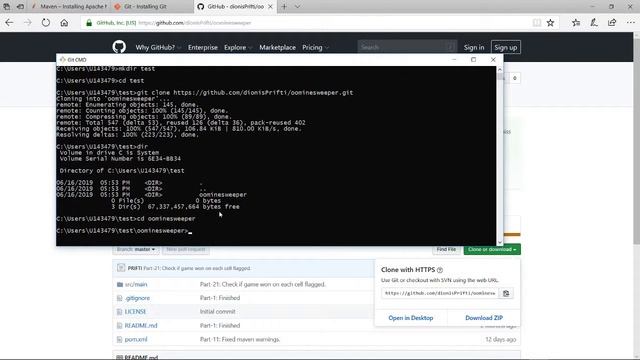This screenshot has height=360, width=640.
Task: Click the Sign up button
Action: [506, 47]
